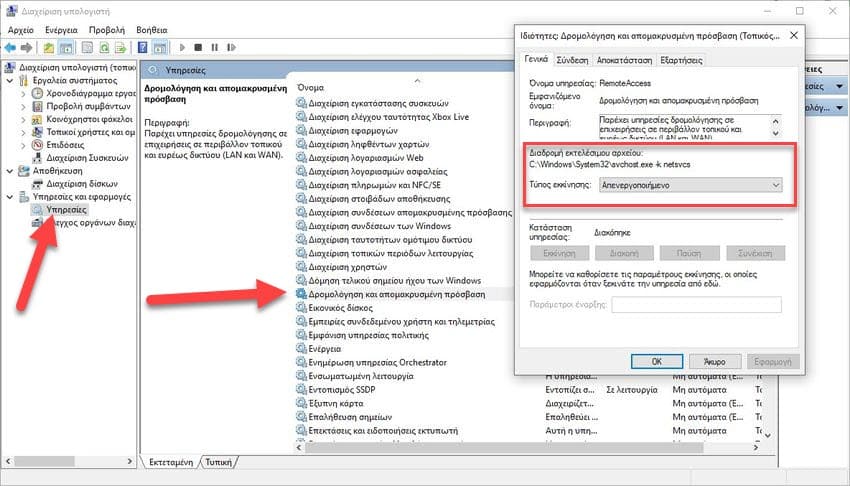This screenshot has height=486, width=850.
Task: Click the Προβολή συμβάντων tree icon
Action: [37, 106]
